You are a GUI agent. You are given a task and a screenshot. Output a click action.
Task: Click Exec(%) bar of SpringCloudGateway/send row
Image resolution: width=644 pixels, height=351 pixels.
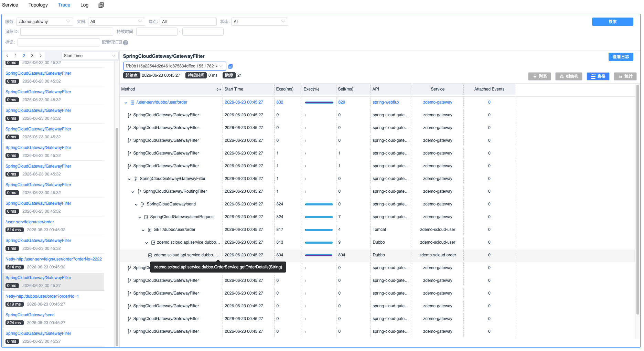tap(319, 204)
